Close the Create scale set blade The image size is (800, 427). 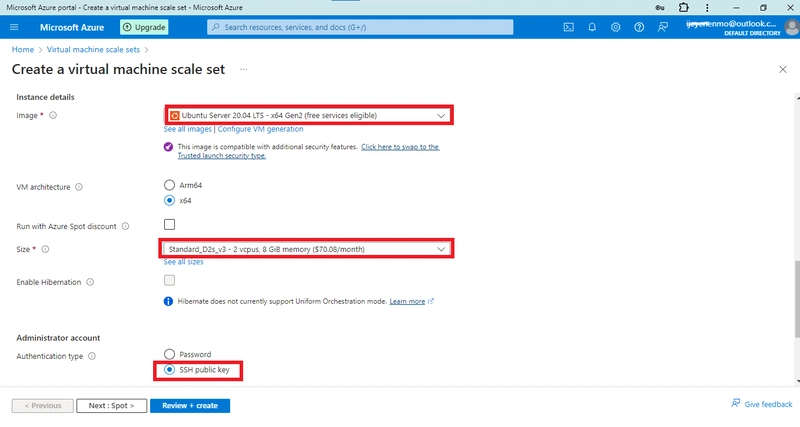pyautogui.click(x=783, y=69)
